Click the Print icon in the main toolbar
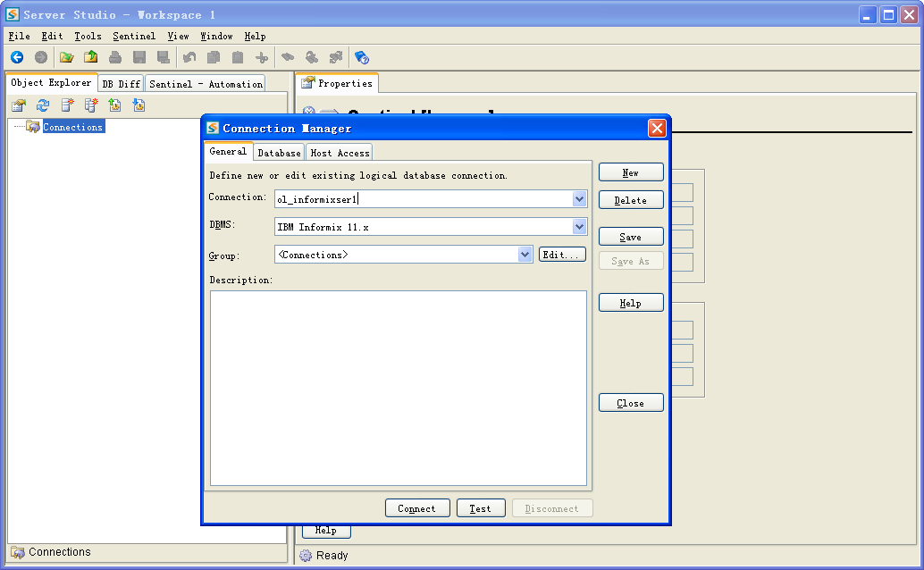924x570 pixels. (x=115, y=57)
